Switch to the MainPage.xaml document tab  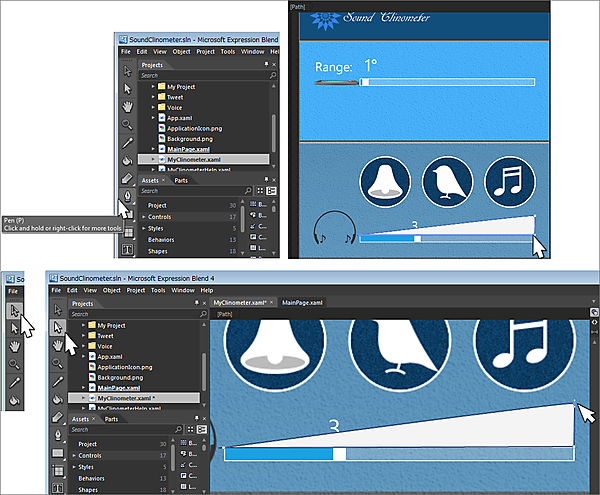point(303,302)
